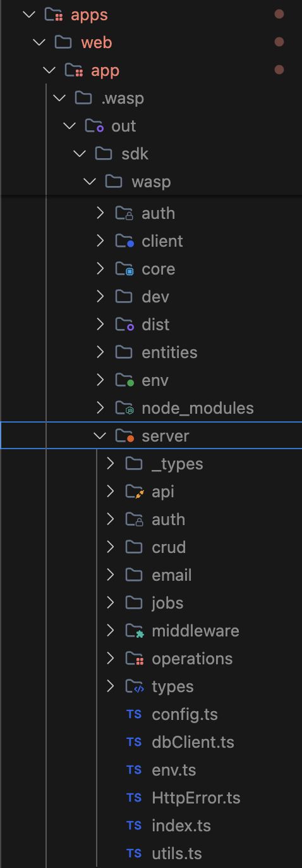
Task: Click the client folder icon with blue dot
Action: point(124,241)
